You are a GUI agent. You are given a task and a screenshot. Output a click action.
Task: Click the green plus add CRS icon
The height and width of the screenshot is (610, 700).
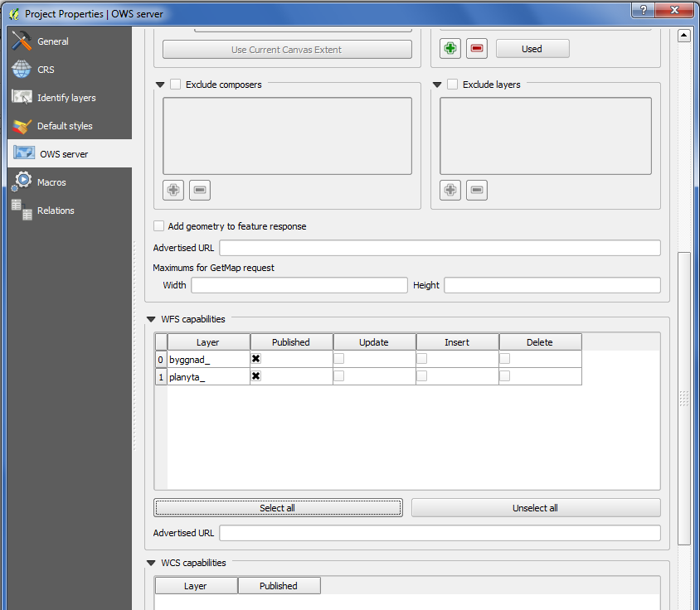pos(450,48)
